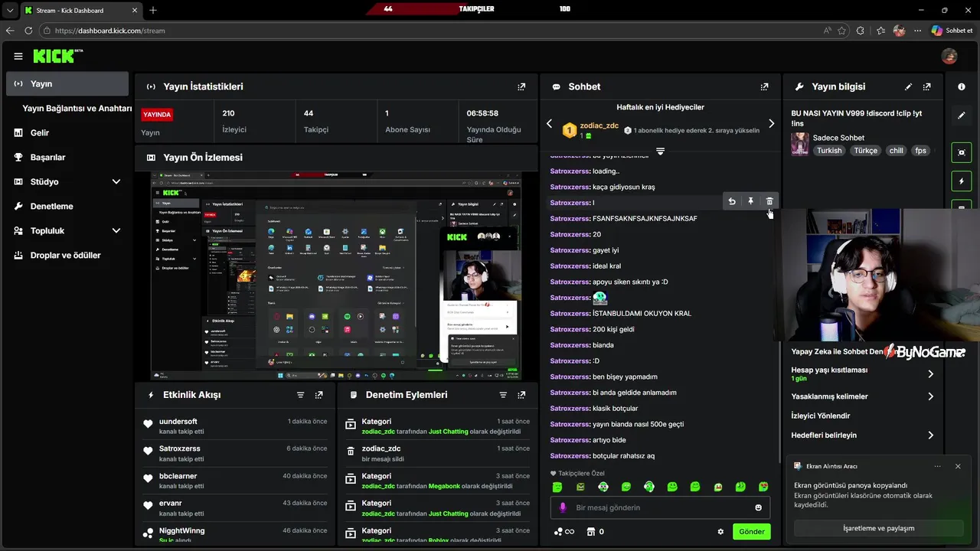This screenshot has height=551, width=980.
Task: Filter the Denetim Eylemleri list
Action: 503,395
